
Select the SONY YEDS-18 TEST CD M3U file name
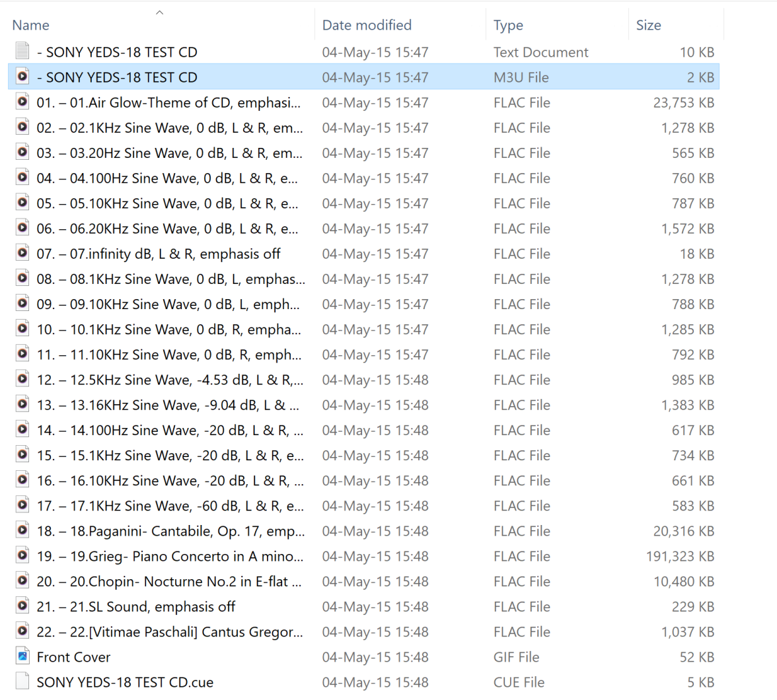coord(117,77)
